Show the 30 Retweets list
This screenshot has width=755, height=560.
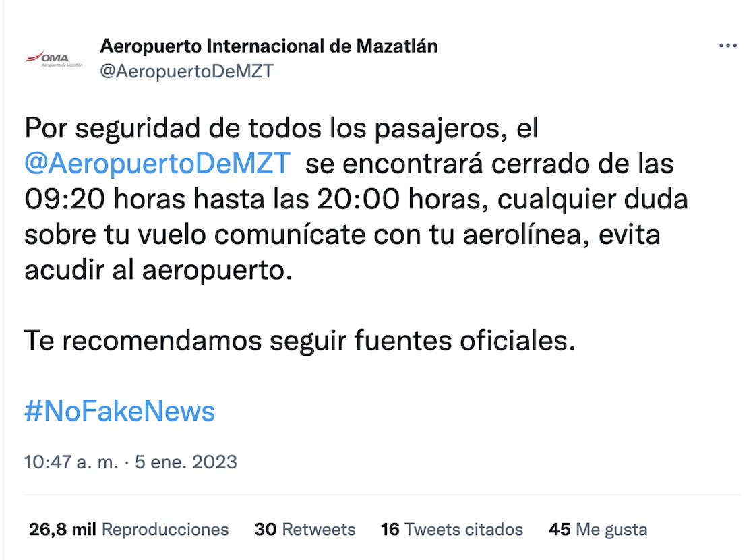coord(305,530)
